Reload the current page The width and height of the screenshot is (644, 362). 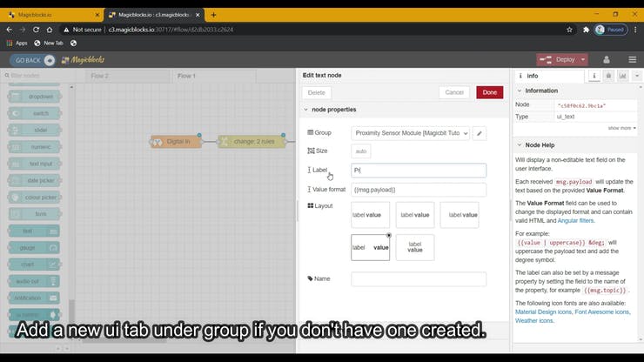(x=37, y=30)
